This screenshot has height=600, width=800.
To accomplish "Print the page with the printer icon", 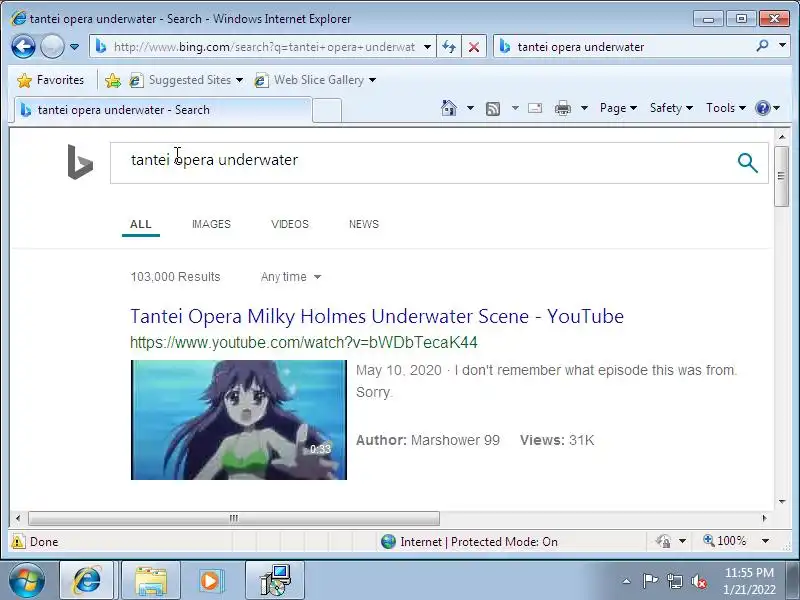I will tap(563, 108).
